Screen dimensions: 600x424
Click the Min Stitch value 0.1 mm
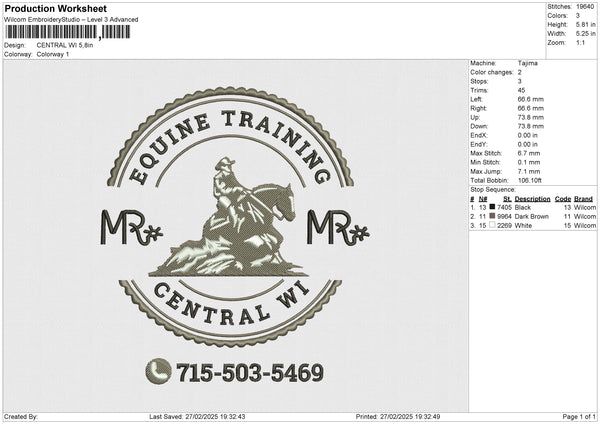(529, 162)
